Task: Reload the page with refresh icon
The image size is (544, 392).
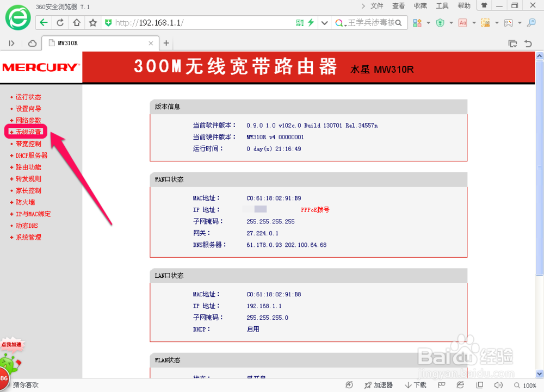Action: tap(60, 22)
